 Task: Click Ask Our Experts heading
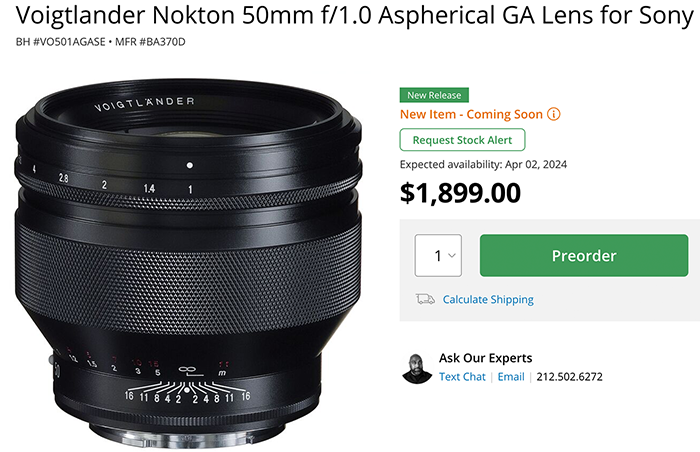click(x=485, y=358)
